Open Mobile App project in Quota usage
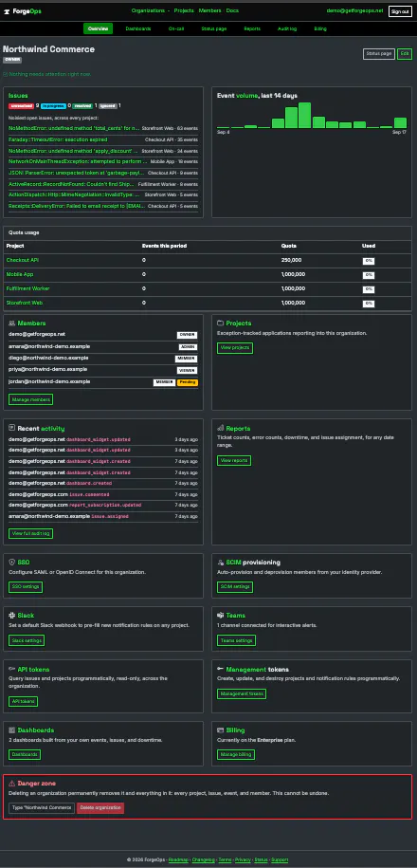This screenshot has height=868, width=417. coord(20,274)
